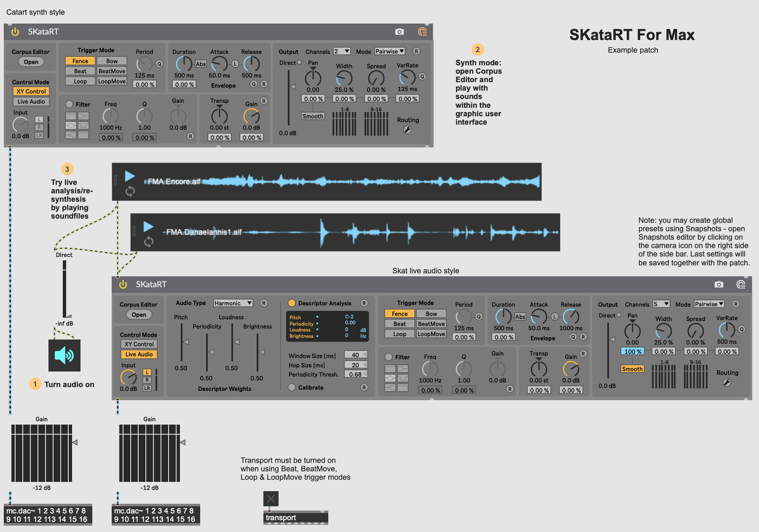Screen dimensions: 759x532
Task: Select Beat trigger mode in bottom SKataRT
Action: (400, 324)
